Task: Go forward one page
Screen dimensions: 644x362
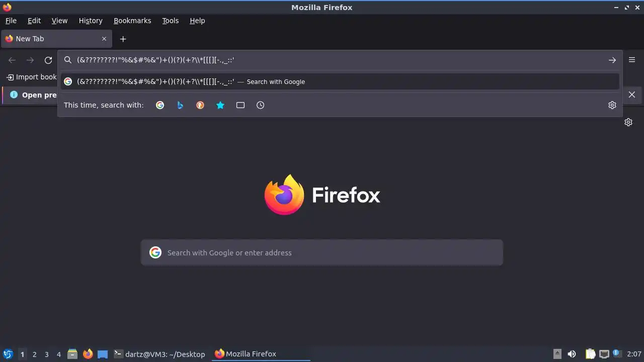Action: [x=30, y=60]
